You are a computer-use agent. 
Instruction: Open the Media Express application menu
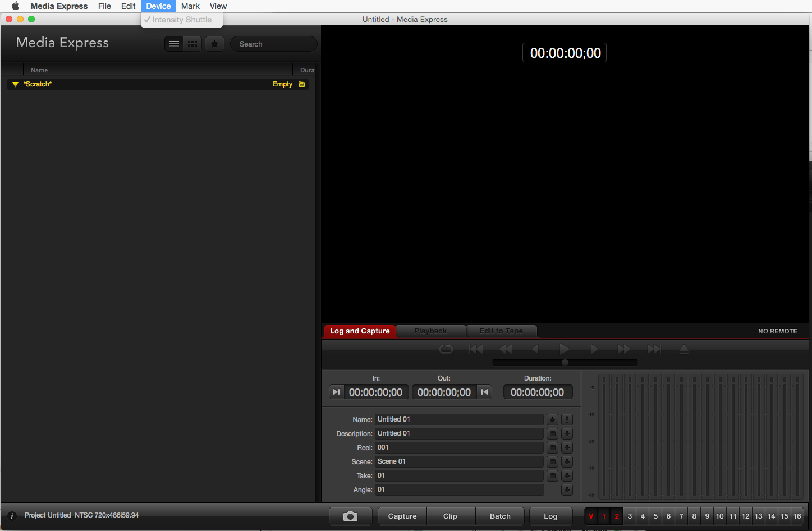click(59, 6)
